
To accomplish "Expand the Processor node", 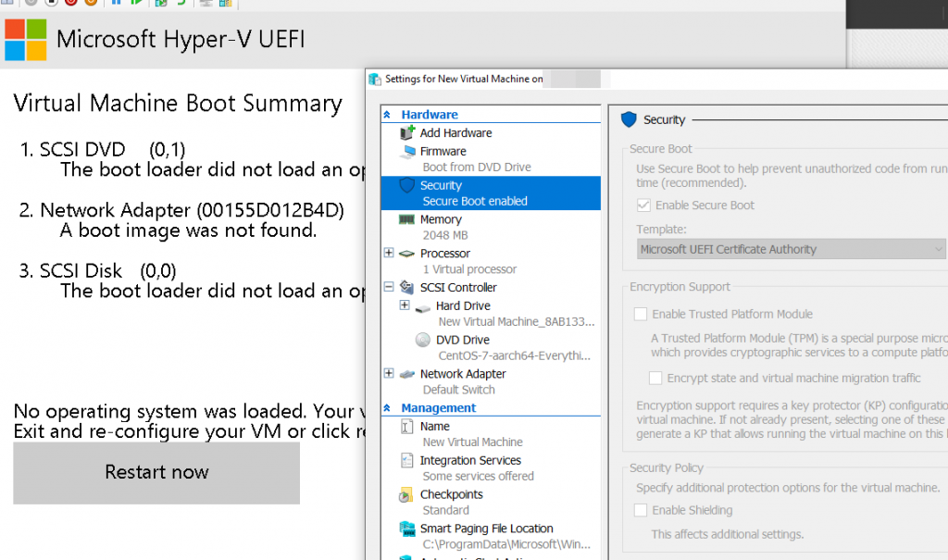I will [389, 253].
